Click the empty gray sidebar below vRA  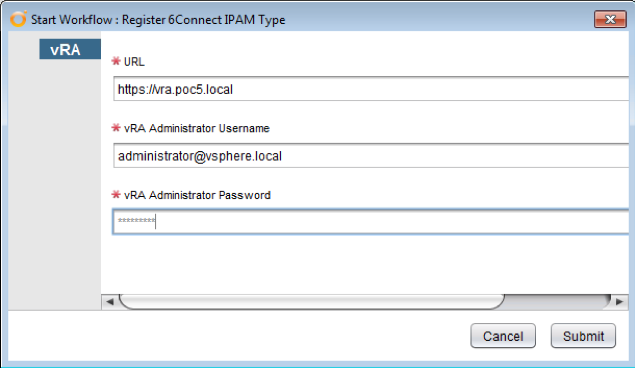(x=55, y=184)
